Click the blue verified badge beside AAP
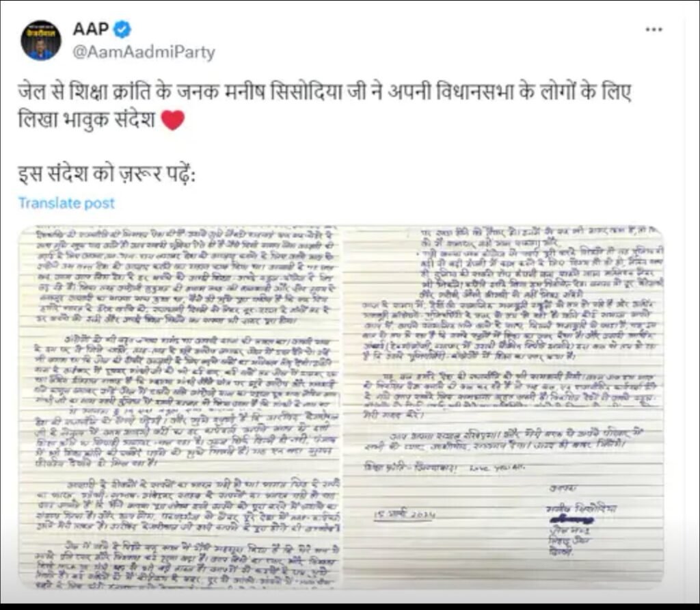The height and width of the screenshot is (610, 700). click(122, 29)
